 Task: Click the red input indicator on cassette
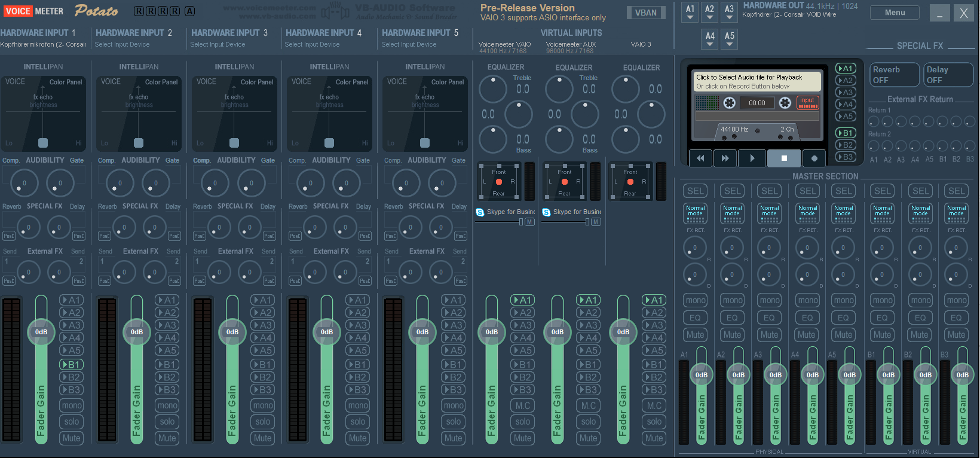coord(808,103)
